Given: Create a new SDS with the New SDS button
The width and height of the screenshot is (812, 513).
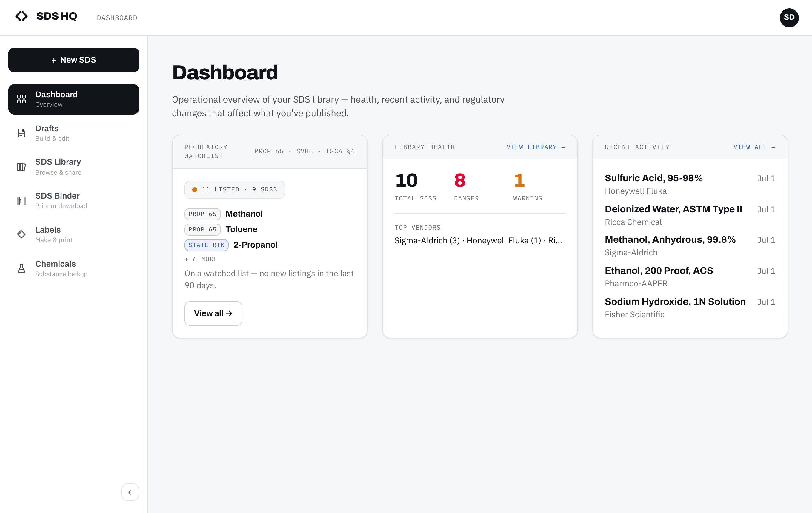Looking at the screenshot, I should click(x=73, y=60).
